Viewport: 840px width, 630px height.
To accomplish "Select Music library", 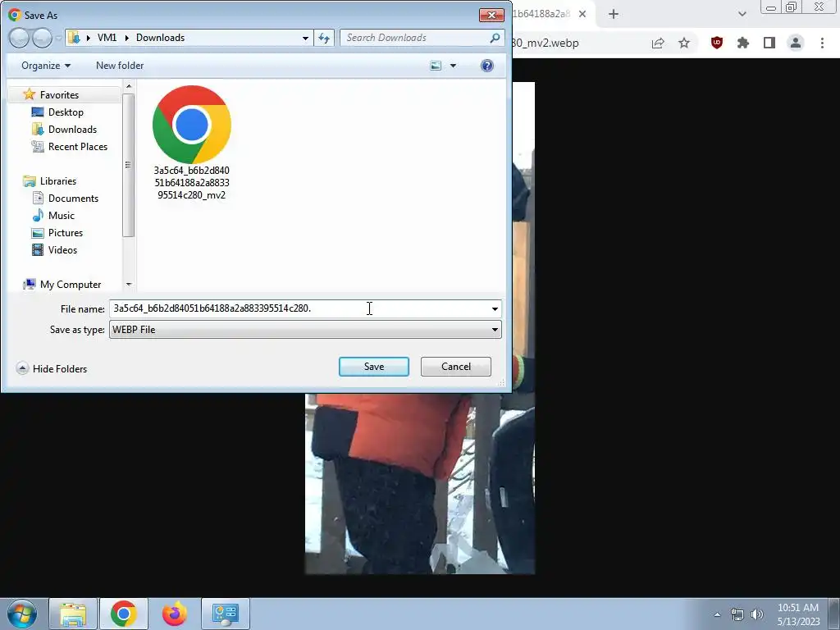I will [61, 216].
